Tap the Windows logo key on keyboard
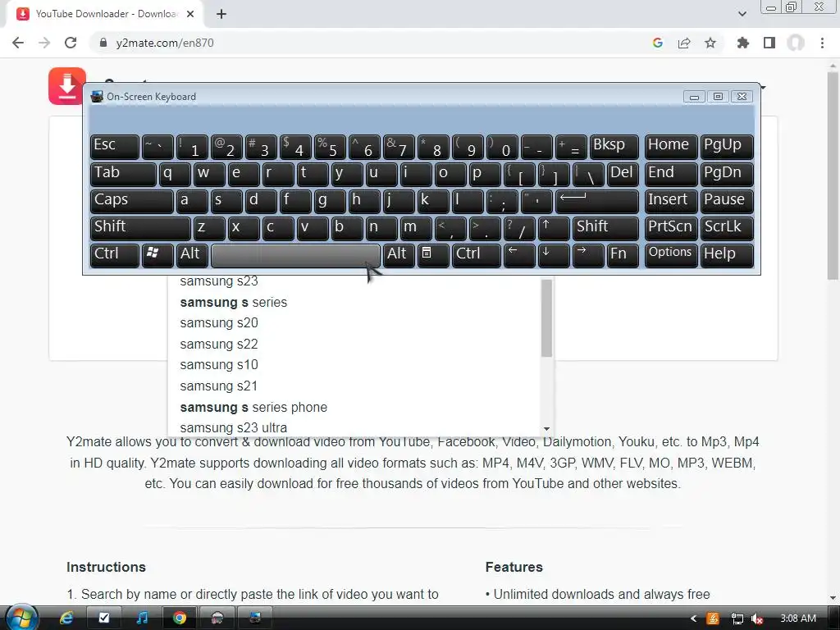Screen dimensions: 840x630 pos(157,255)
